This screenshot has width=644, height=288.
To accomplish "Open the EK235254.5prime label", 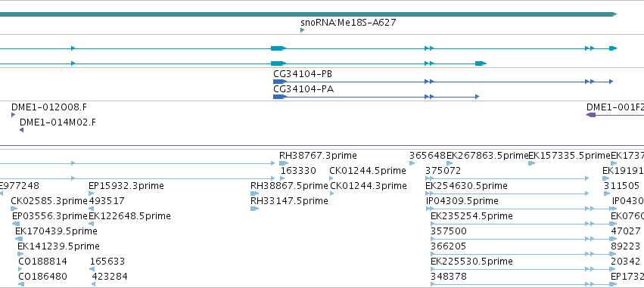I will tap(471, 216).
